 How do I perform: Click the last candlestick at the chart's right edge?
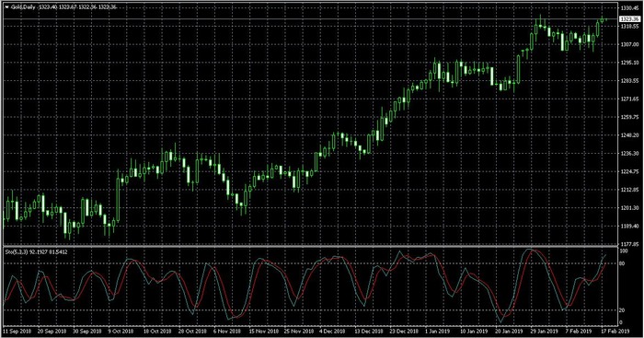click(606, 19)
